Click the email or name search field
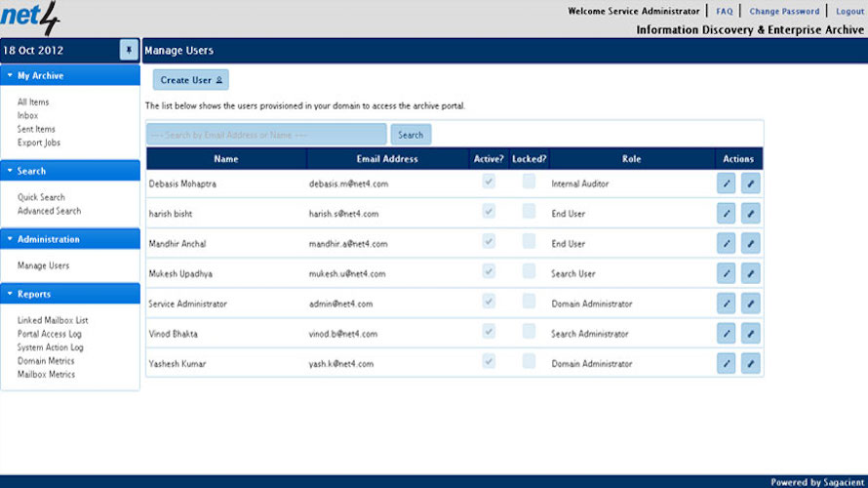 pos(266,135)
